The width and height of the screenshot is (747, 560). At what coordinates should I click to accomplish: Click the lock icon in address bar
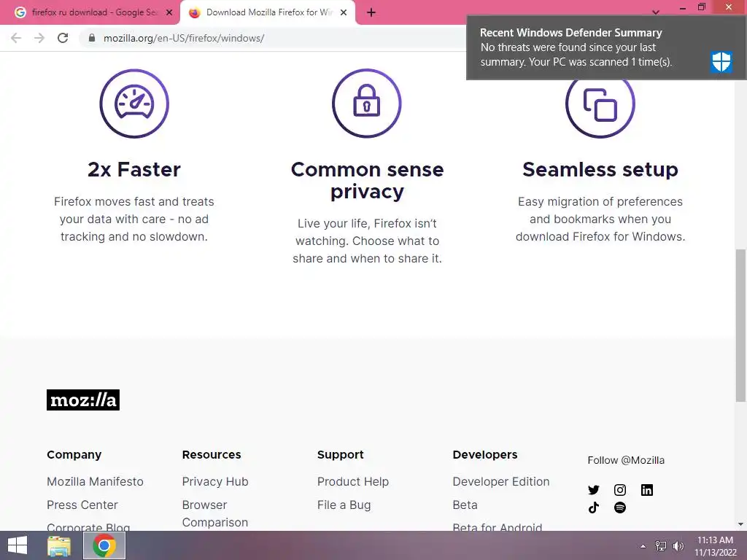click(92, 38)
